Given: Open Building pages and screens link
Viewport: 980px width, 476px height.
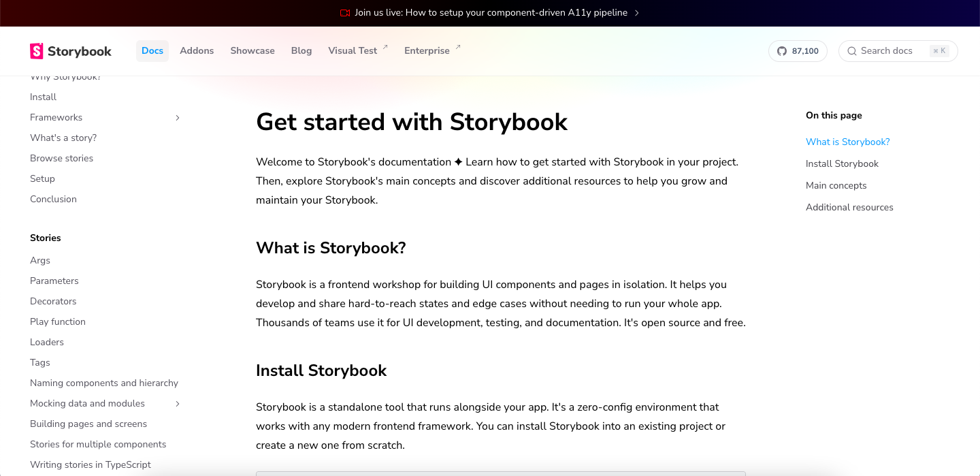Looking at the screenshot, I should (x=88, y=424).
